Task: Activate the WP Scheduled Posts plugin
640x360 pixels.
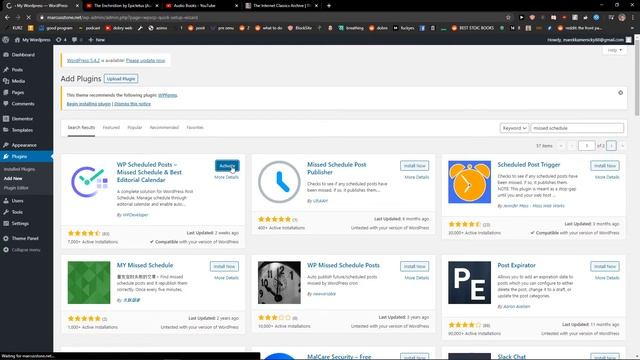Action: point(227,166)
